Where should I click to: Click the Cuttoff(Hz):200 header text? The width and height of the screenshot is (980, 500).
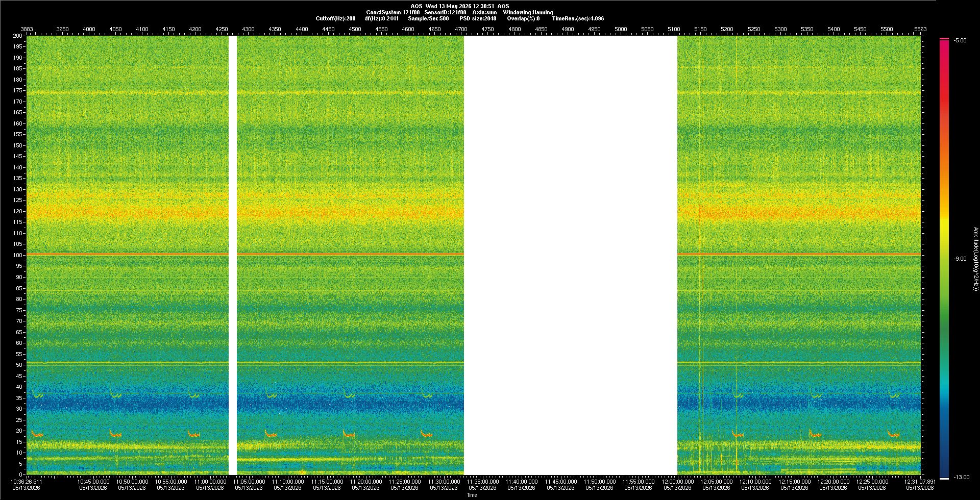(335, 18)
